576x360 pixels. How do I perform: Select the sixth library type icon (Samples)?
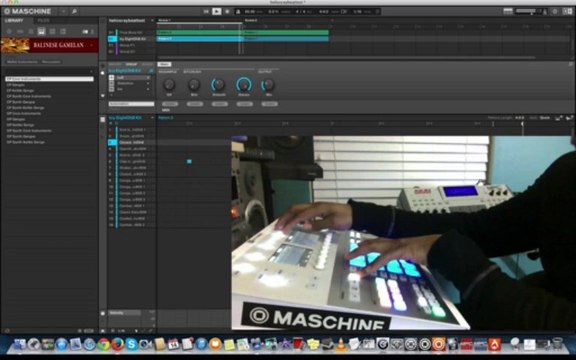pyautogui.click(x=63, y=32)
